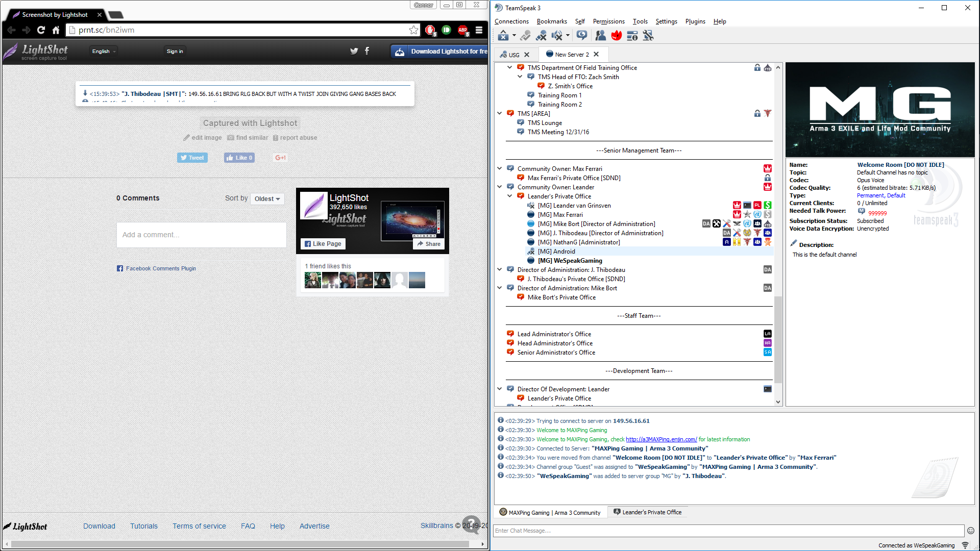The image size is (980, 551).
Task: Collapse the TMS [AREA] channel group
Action: click(499, 113)
